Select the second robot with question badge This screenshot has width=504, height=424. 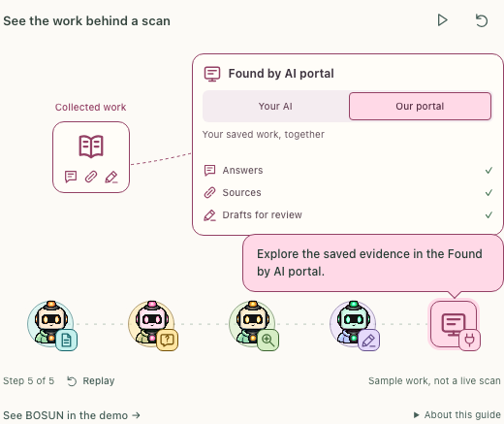pos(153,325)
